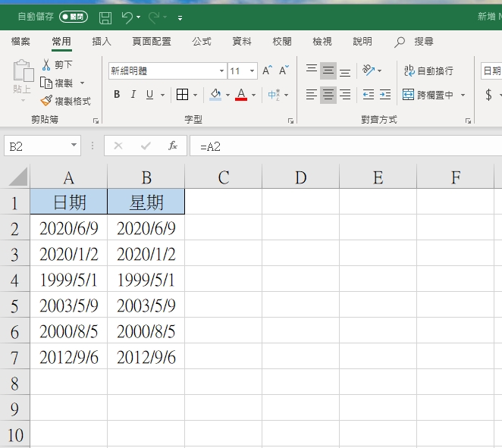502x448 pixels.
Task: Select cell A4 containing 1999/5/1
Action: [x=69, y=280]
